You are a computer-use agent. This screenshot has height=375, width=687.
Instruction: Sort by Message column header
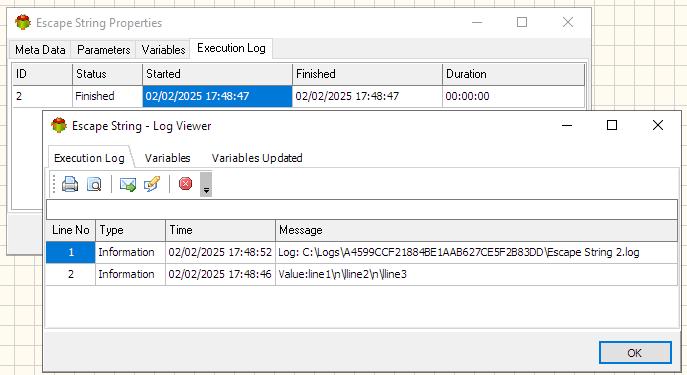pyautogui.click(x=477, y=230)
